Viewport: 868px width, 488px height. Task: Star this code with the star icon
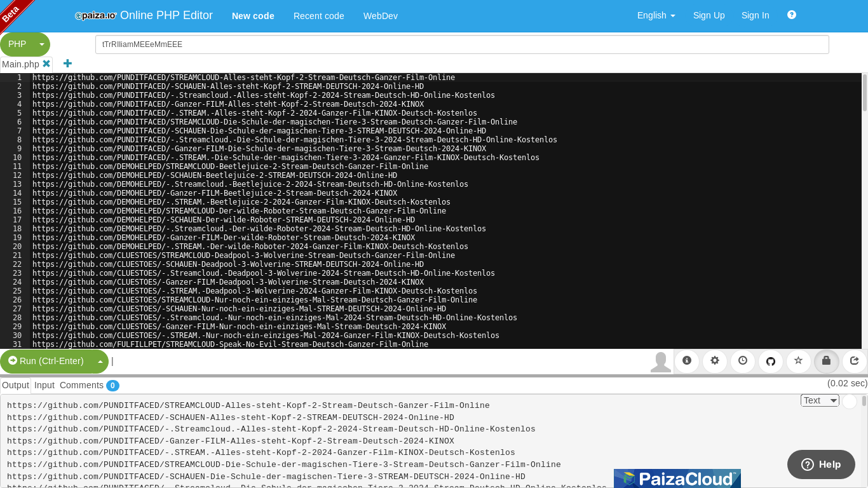[799, 361]
